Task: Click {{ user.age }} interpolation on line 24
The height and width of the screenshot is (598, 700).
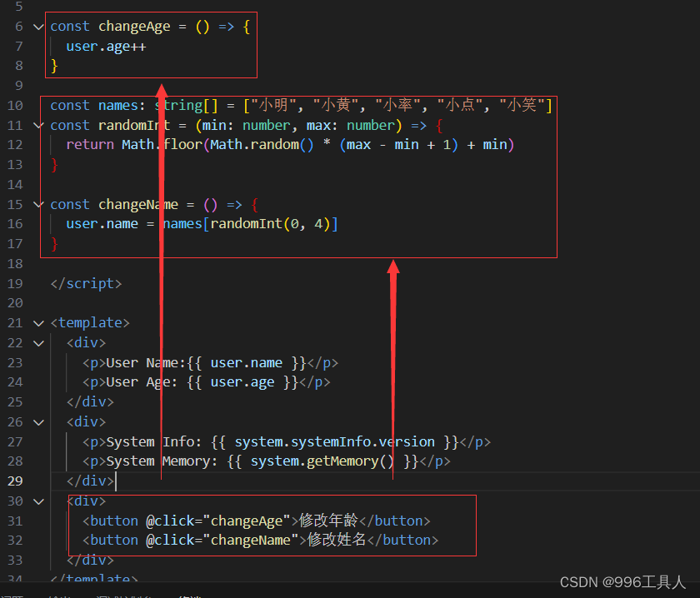Action: pos(242,382)
